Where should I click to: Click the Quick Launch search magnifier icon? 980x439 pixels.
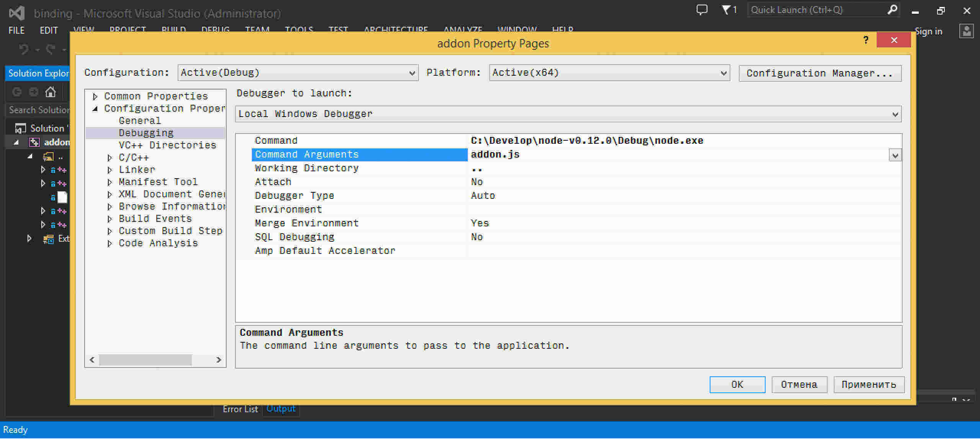coord(892,10)
